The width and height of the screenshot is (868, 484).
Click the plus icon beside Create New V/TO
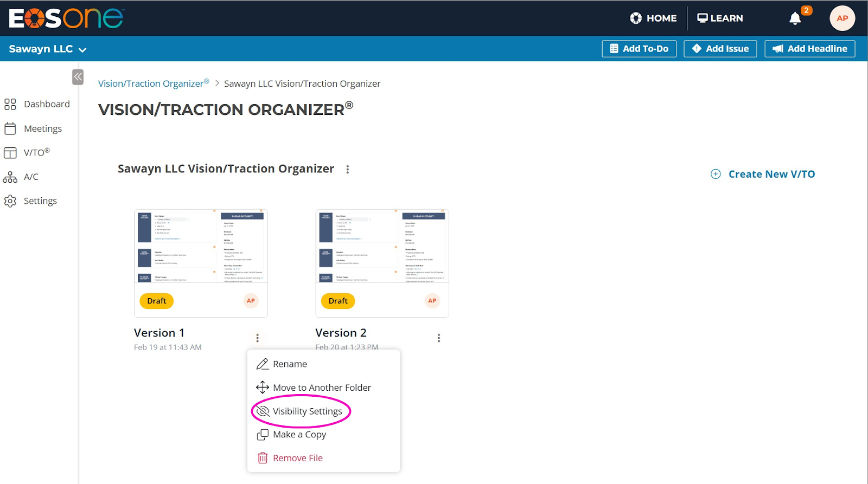tap(716, 174)
